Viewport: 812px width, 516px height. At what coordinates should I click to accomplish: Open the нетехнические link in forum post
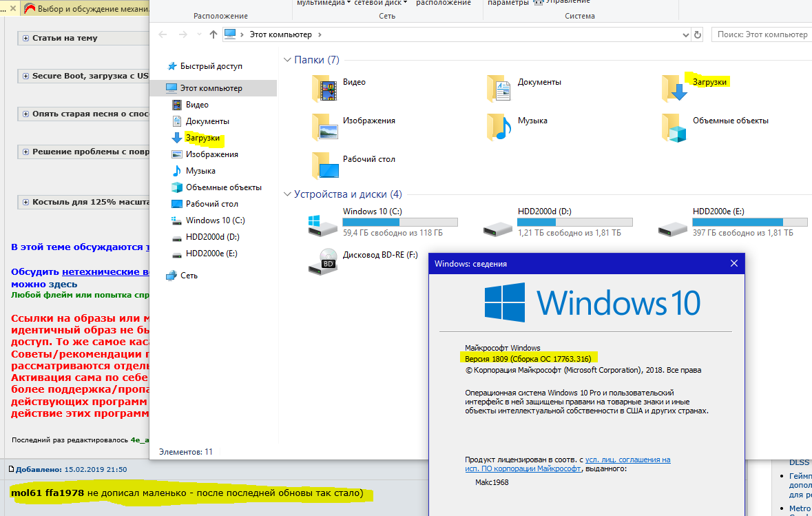105,272
